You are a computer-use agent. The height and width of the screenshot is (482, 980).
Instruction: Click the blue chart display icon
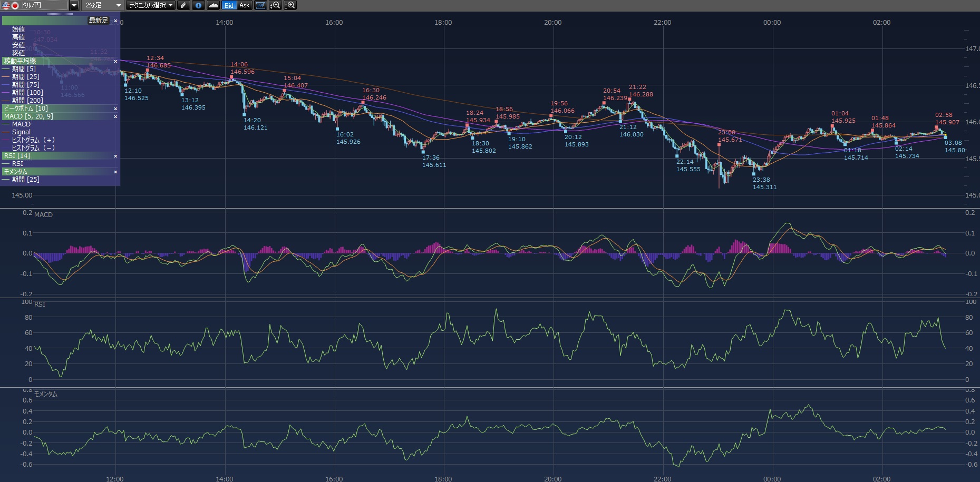[x=260, y=5]
